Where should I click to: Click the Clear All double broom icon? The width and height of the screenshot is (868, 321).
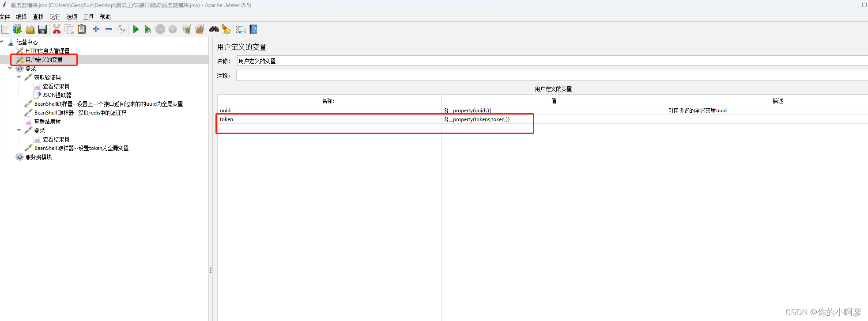click(200, 29)
